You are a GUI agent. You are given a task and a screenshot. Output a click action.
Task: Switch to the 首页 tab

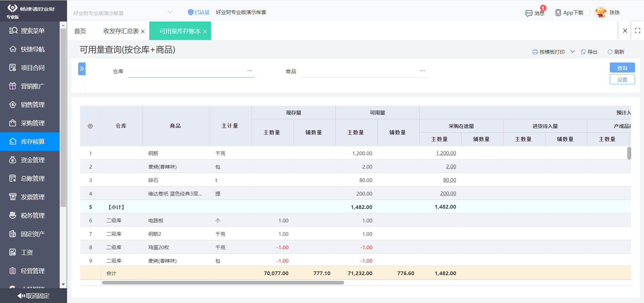click(80, 31)
